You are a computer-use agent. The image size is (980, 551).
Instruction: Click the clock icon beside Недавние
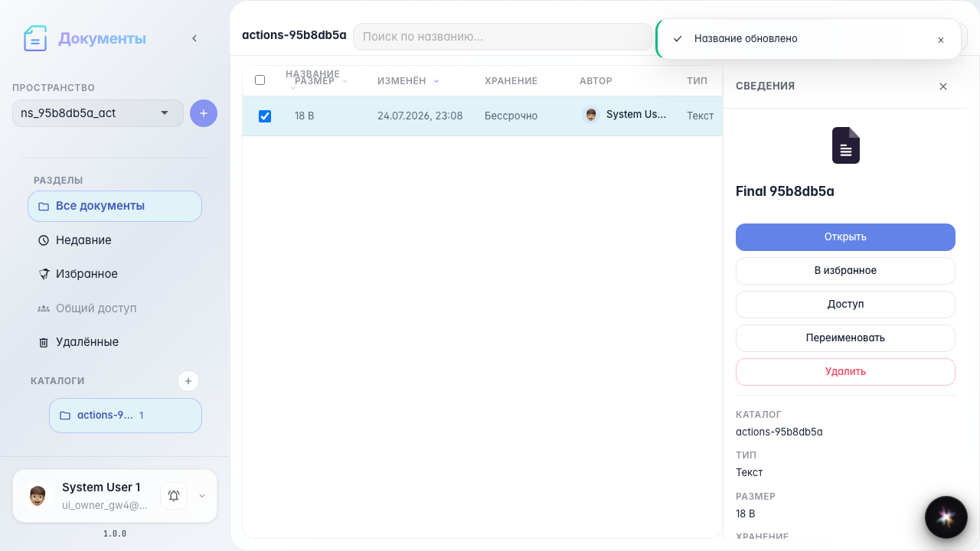tap(44, 240)
